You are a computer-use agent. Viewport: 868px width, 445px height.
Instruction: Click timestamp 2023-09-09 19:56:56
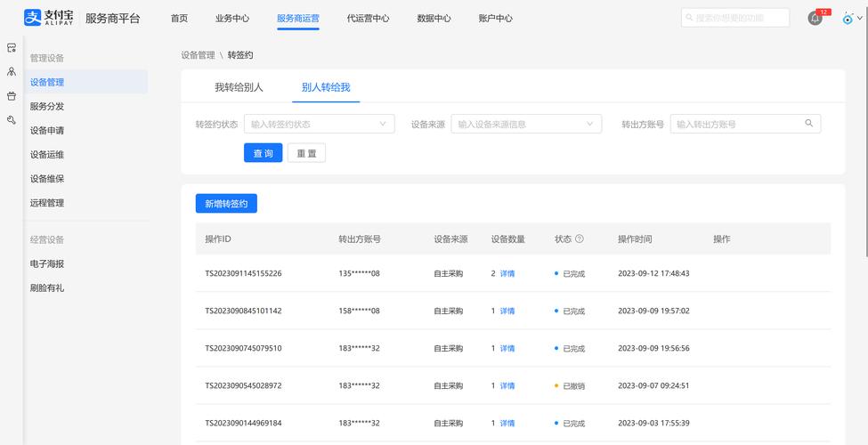click(x=653, y=348)
